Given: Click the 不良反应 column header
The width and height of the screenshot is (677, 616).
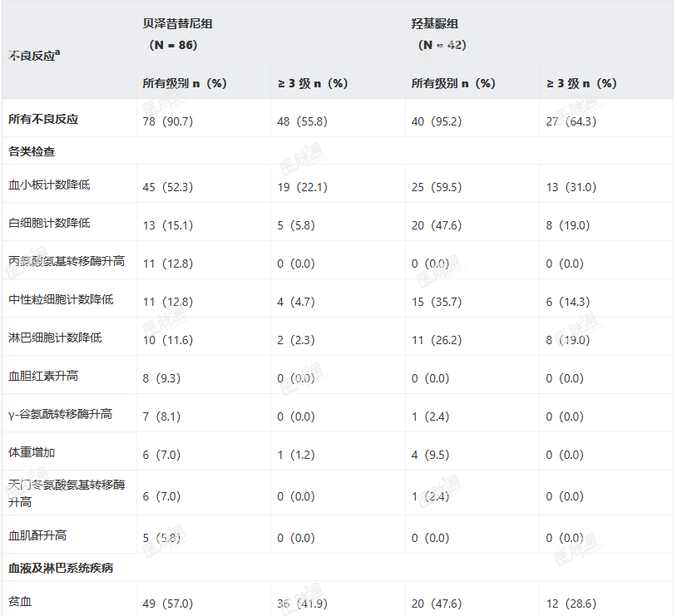Looking at the screenshot, I should (x=34, y=56).
